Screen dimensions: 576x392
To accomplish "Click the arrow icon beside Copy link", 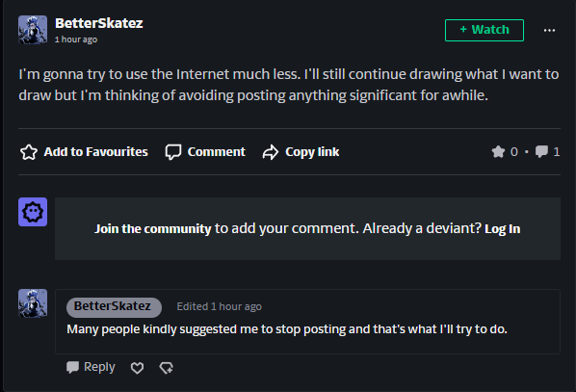I will click(271, 152).
